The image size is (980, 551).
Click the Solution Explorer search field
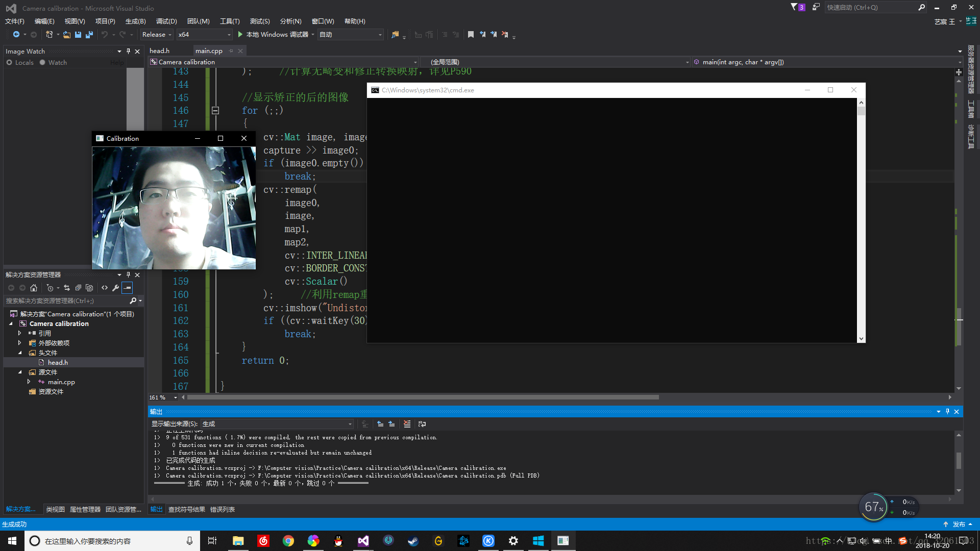click(x=66, y=301)
